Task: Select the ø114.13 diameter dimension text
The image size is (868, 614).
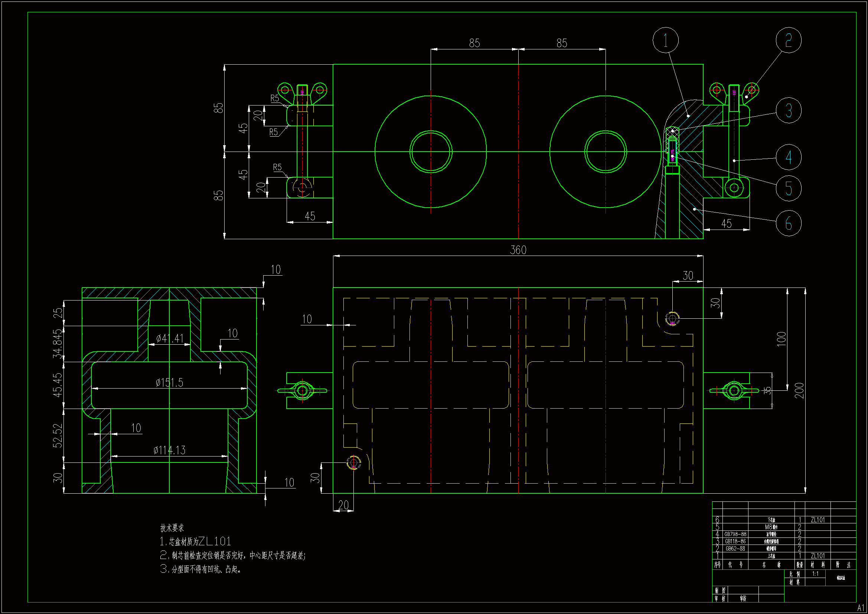Action: coord(169,450)
